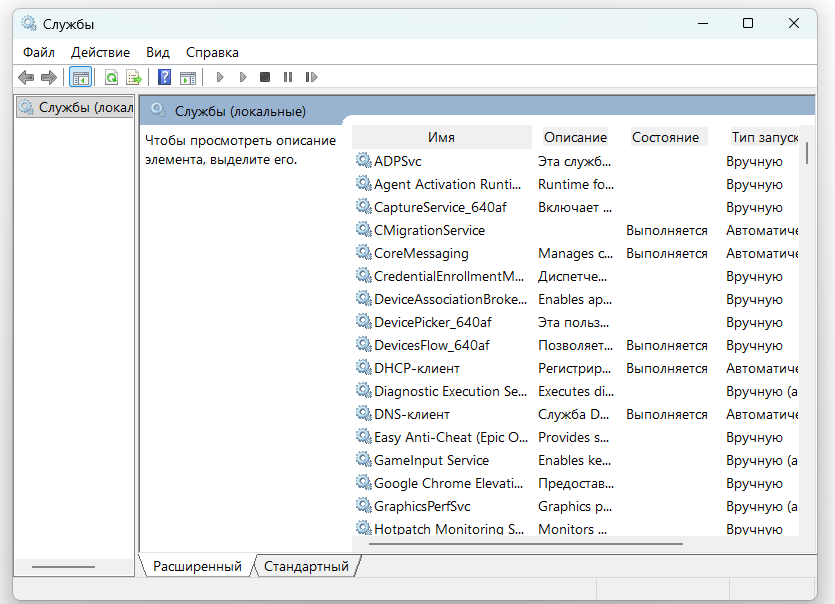
Task: Click Автоматически startup type of DNS-клиент
Action: (762, 414)
